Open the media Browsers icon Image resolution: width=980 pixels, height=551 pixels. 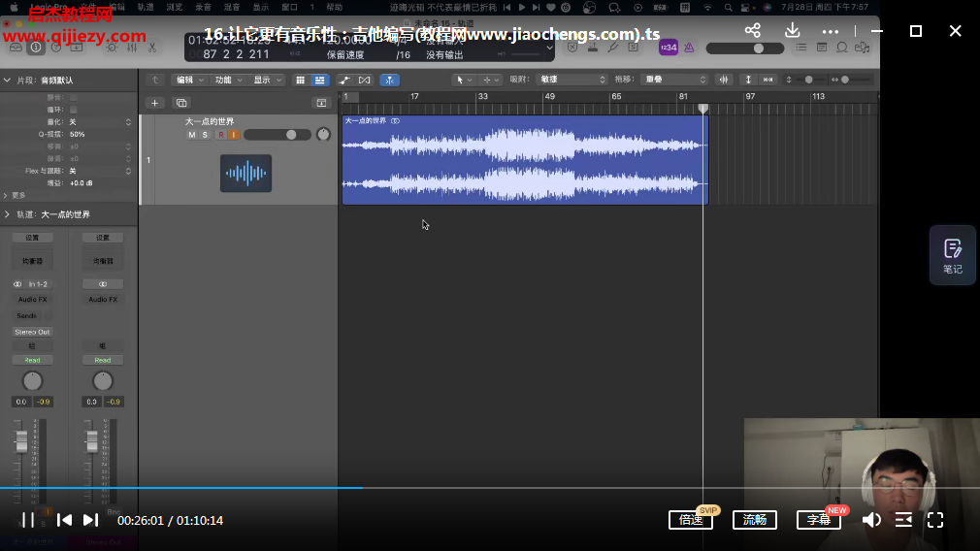[863, 48]
